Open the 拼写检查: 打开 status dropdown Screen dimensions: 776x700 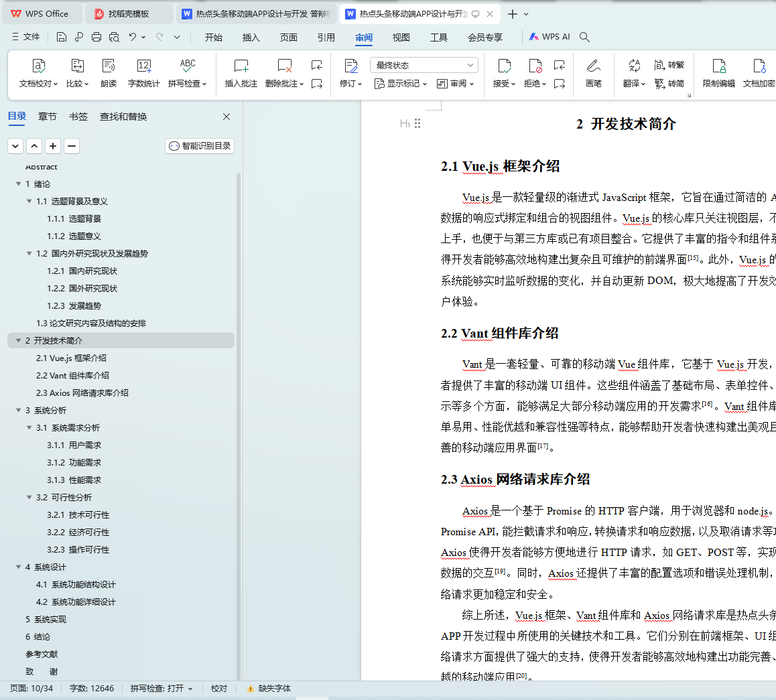coord(161,688)
